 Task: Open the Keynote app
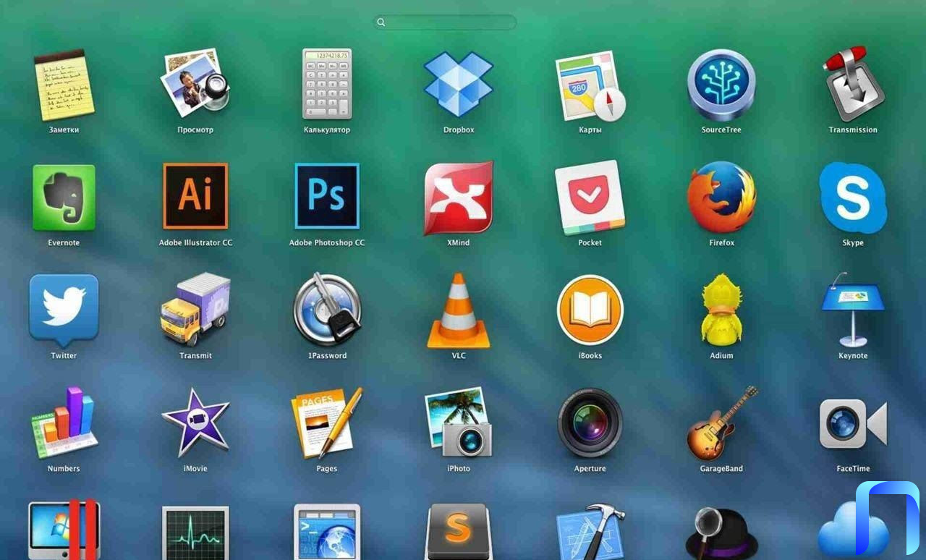click(853, 310)
